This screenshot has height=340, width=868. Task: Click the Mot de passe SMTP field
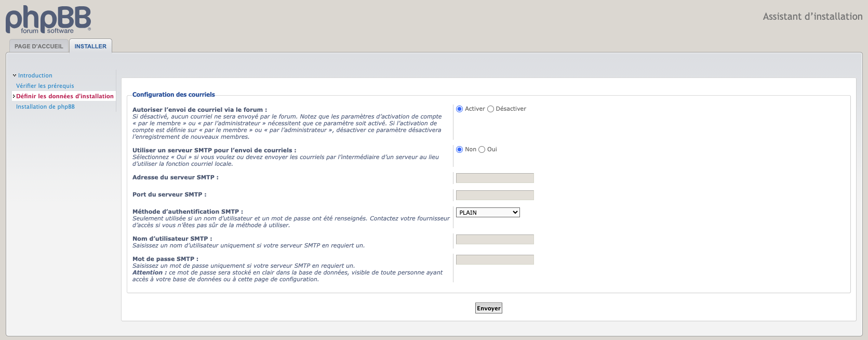[x=495, y=260]
